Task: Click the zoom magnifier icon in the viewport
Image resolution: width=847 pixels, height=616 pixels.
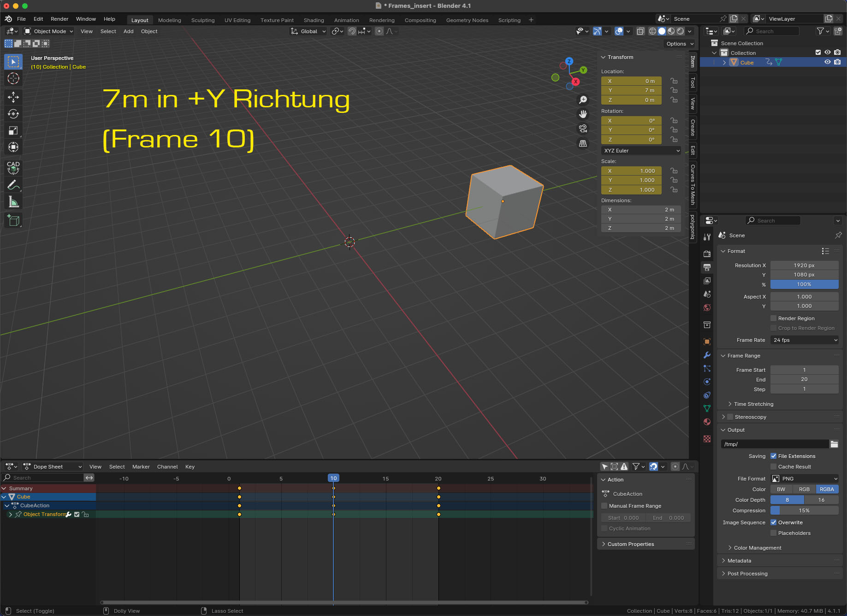Action: (583, 100)
